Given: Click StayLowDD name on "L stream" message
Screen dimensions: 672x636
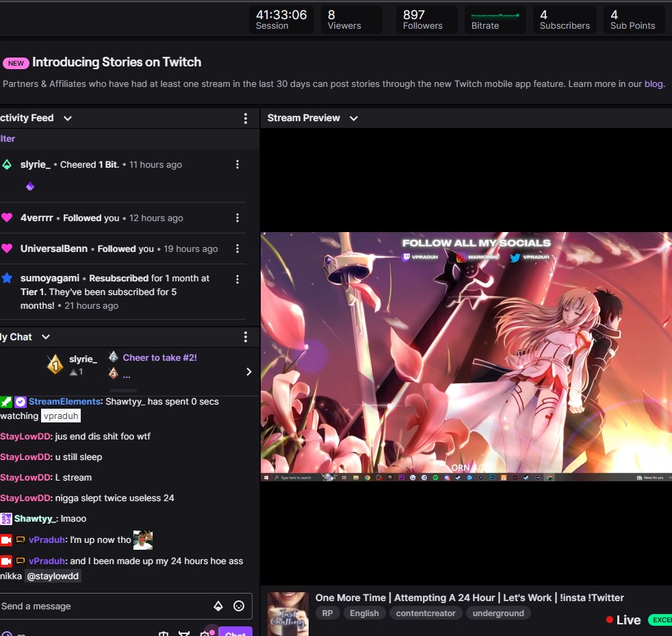Looking at the screenshot, I should (x=25, y=477).
